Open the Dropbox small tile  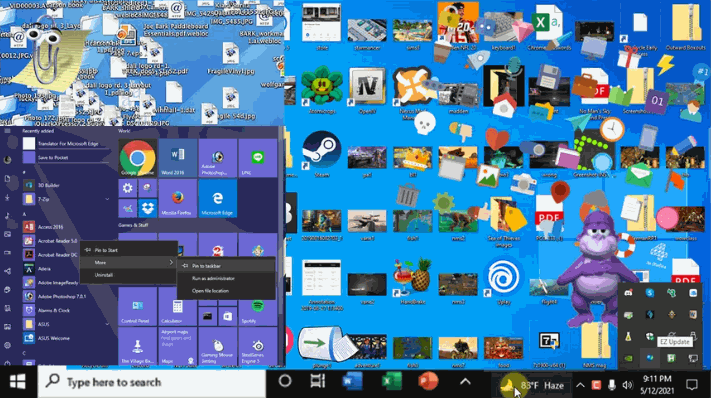(x=148, y=208)
